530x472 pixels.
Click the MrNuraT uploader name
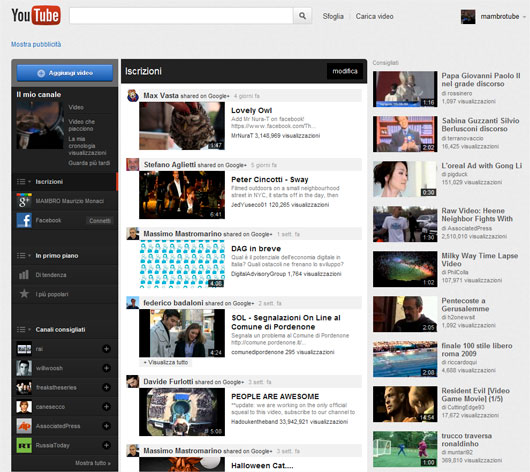[x=242, y=136]
